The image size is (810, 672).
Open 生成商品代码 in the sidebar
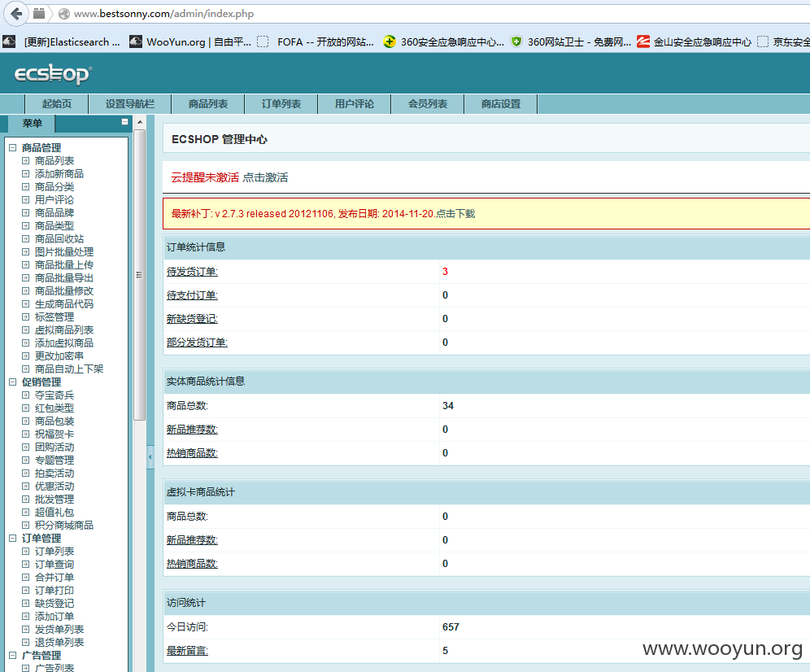pyautogui.click(x=64, y=304)
